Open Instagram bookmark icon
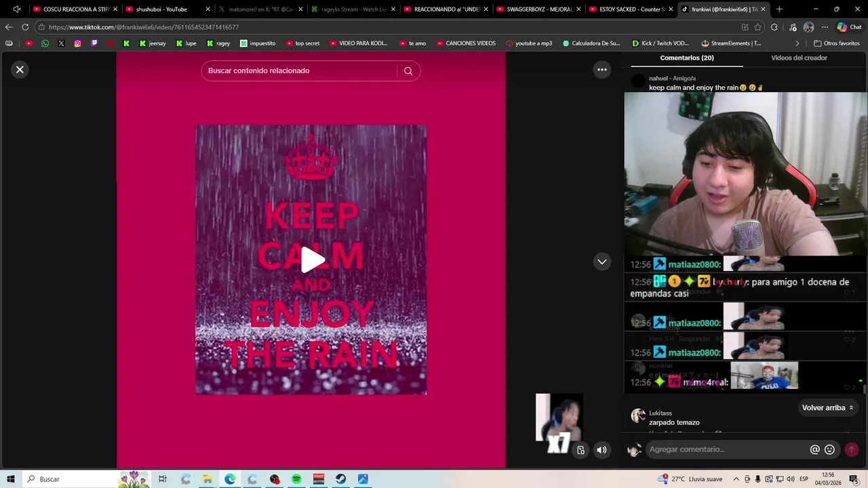 (x=77, y=43)
